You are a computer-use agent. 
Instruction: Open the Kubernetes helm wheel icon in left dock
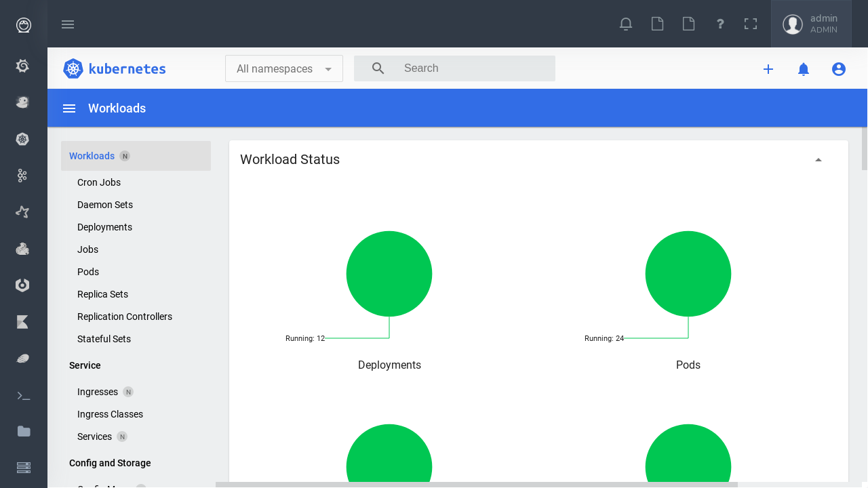tap(22, 139)
